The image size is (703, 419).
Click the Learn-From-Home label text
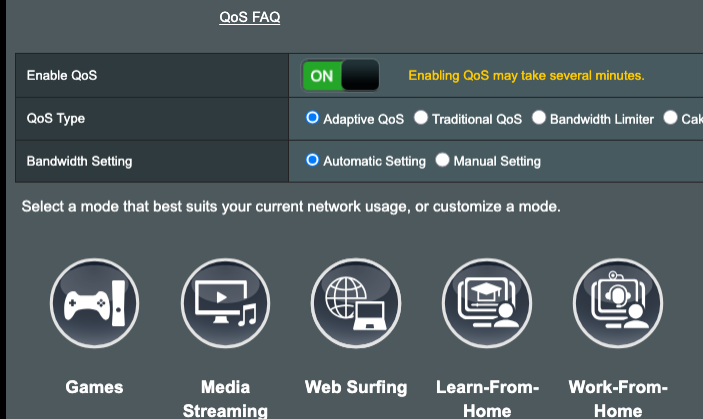487,398
